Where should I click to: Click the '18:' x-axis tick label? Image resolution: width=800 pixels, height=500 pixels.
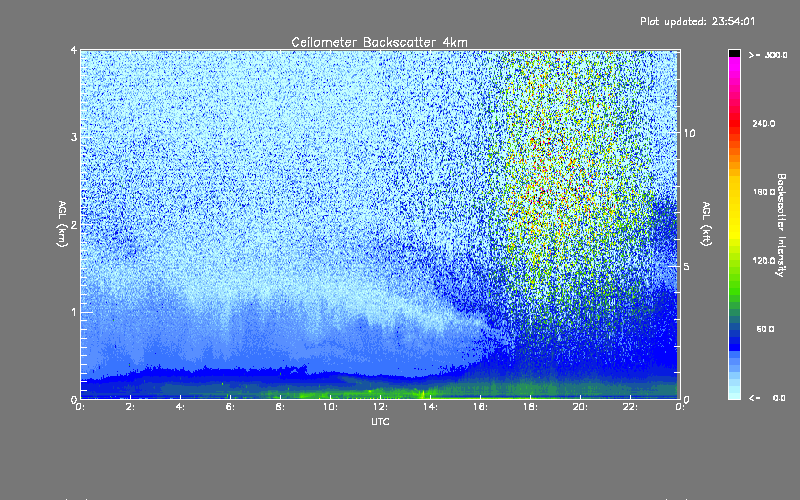point(530,407)
